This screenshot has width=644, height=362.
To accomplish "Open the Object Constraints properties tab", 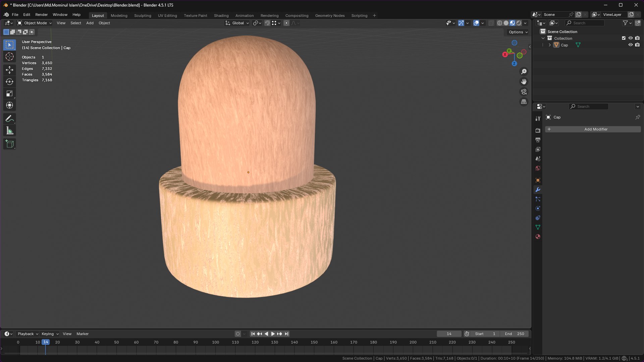I will pyautogui.click(x=538, y=218).
